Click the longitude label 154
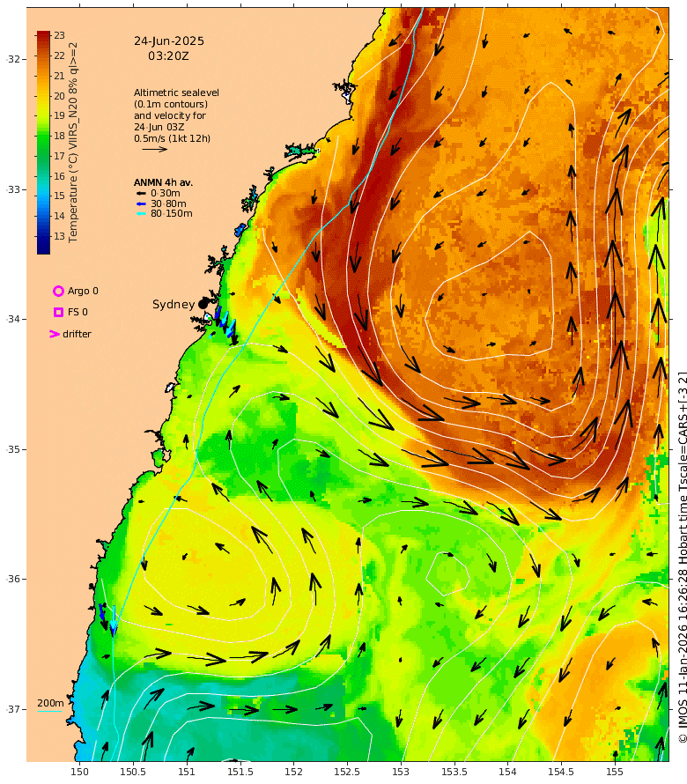 [x=507, y=772]
